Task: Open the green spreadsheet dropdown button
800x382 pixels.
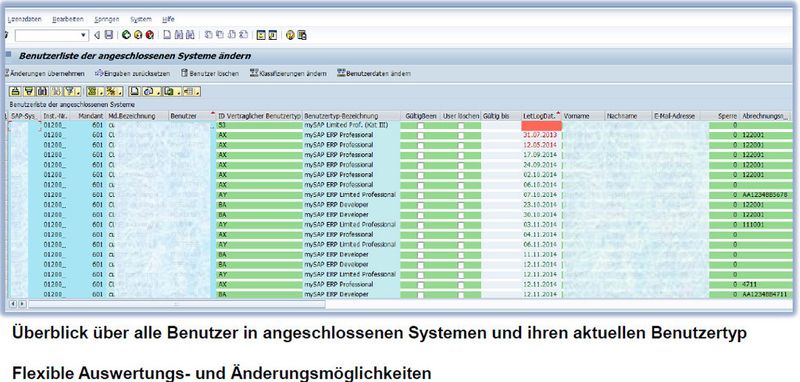Action: click(x=95, y=91)
